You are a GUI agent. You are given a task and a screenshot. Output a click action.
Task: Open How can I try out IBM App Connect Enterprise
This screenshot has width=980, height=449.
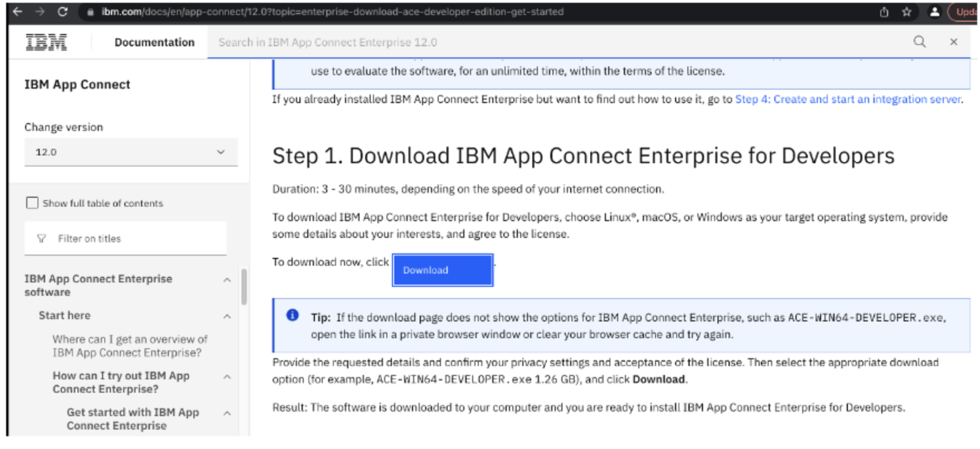pyautogui.click(x=121, y=382)
